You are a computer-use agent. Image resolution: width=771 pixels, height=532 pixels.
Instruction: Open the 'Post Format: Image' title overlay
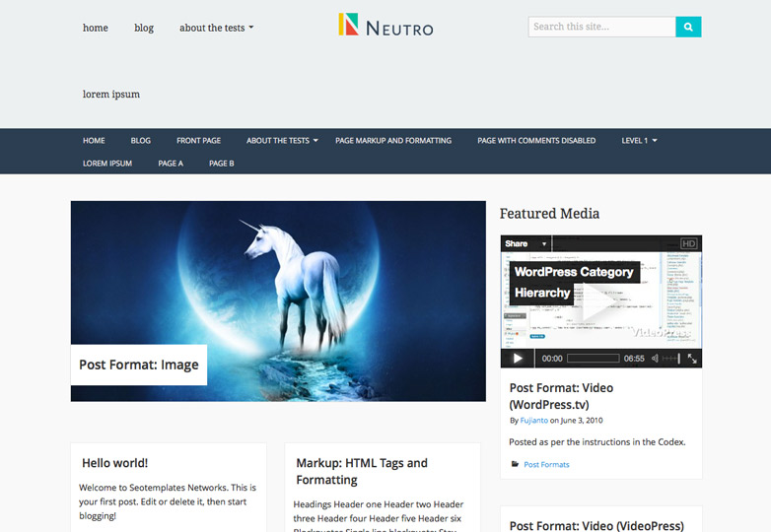(139, 365)
